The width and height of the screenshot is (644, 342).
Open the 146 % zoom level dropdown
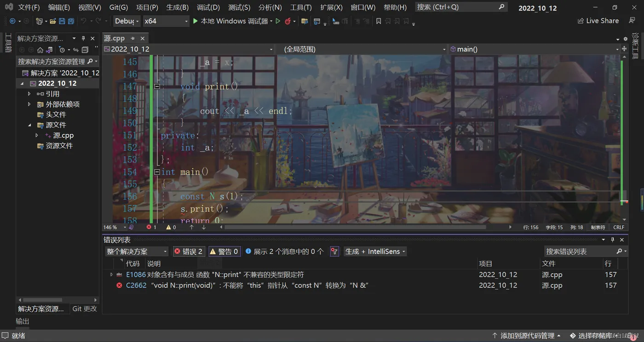115,227
